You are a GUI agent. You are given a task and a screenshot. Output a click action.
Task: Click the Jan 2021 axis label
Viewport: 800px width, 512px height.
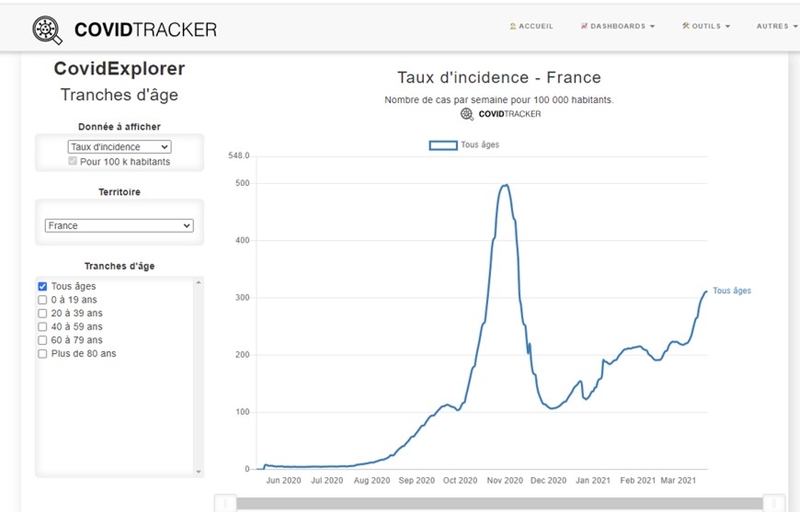tap(593, 480)
